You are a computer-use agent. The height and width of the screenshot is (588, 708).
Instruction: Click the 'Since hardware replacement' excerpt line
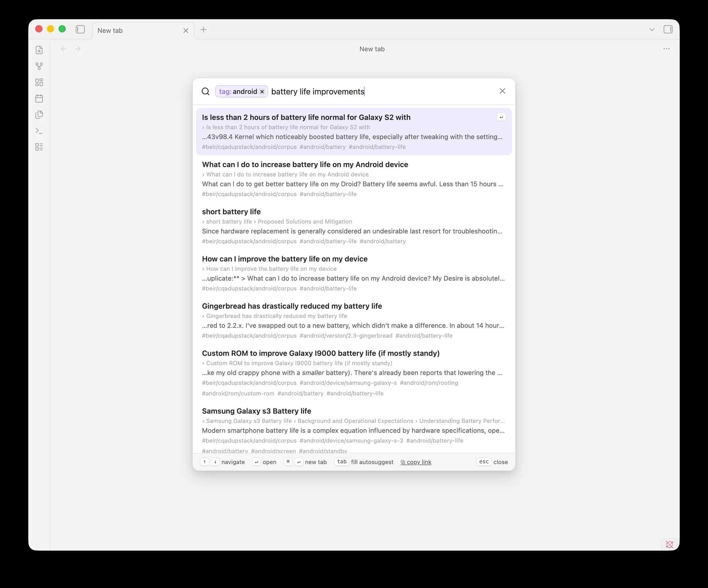352,231
